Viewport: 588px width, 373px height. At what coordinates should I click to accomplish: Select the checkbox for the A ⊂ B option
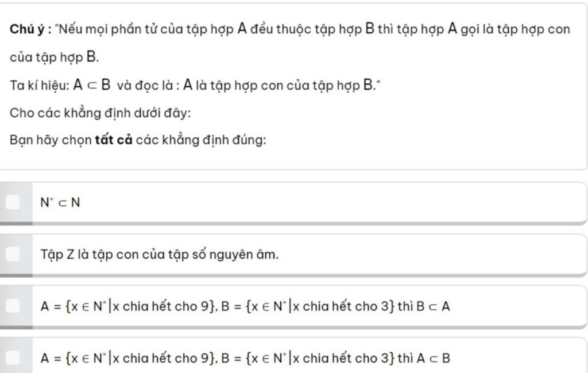(13, 358)
